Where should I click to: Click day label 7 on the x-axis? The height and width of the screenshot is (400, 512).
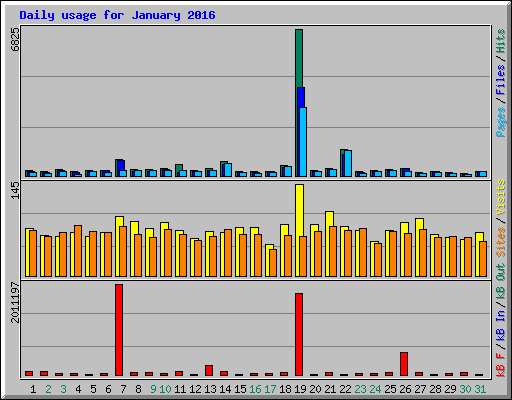tap(123, 389)
